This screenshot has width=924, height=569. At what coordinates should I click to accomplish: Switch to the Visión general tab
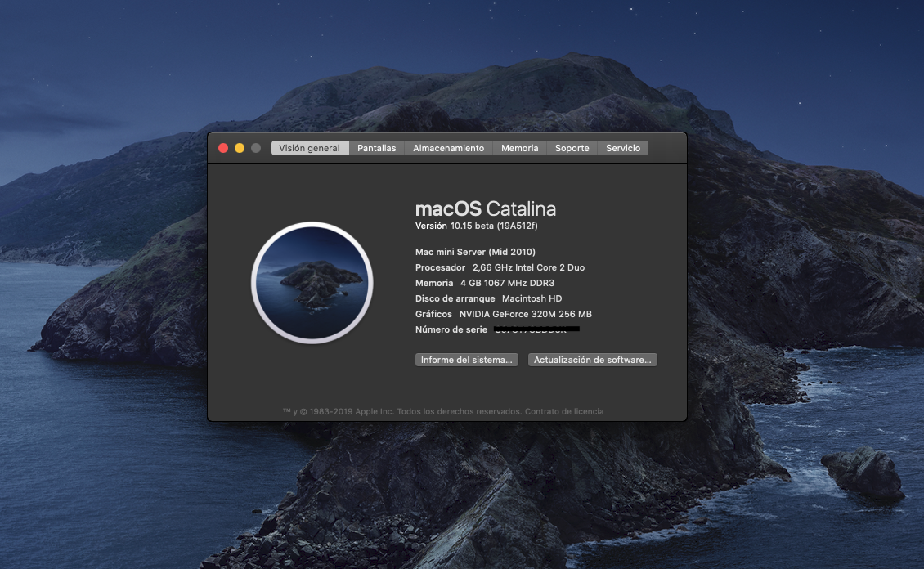click(x=309, y=148)
